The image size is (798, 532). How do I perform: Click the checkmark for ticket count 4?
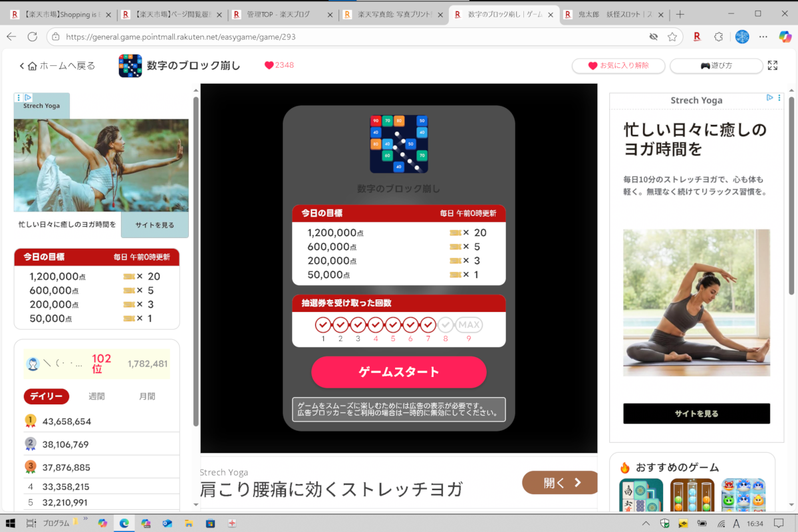[x=376, y=325]
